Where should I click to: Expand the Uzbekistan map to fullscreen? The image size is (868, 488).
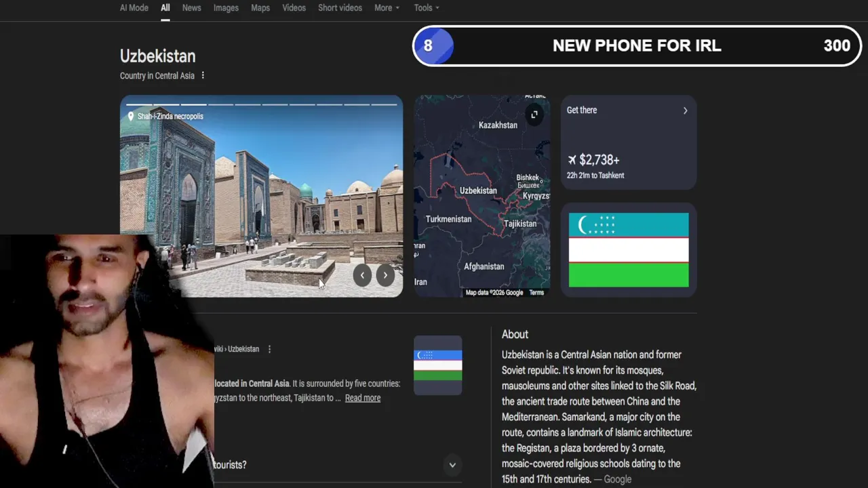(534, 115)
